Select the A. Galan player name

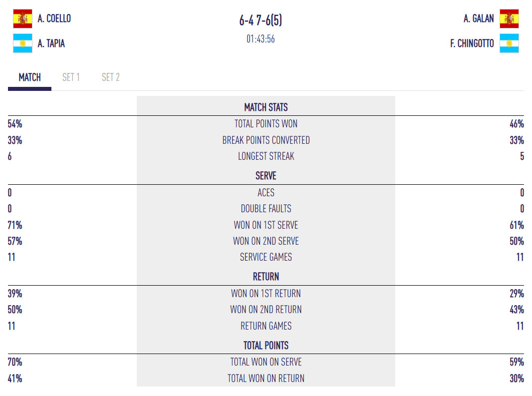click(x=479, y=18)
